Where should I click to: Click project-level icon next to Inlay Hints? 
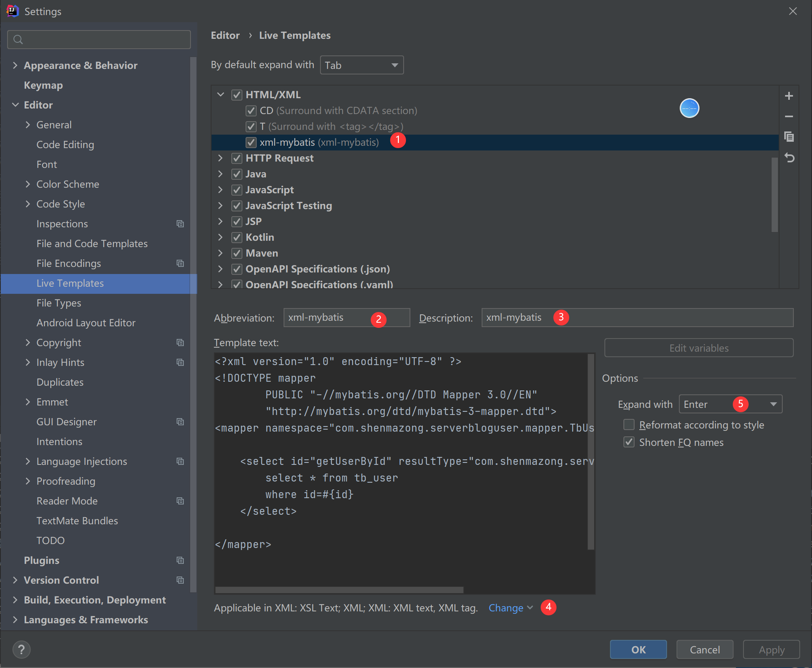[180, 362]
